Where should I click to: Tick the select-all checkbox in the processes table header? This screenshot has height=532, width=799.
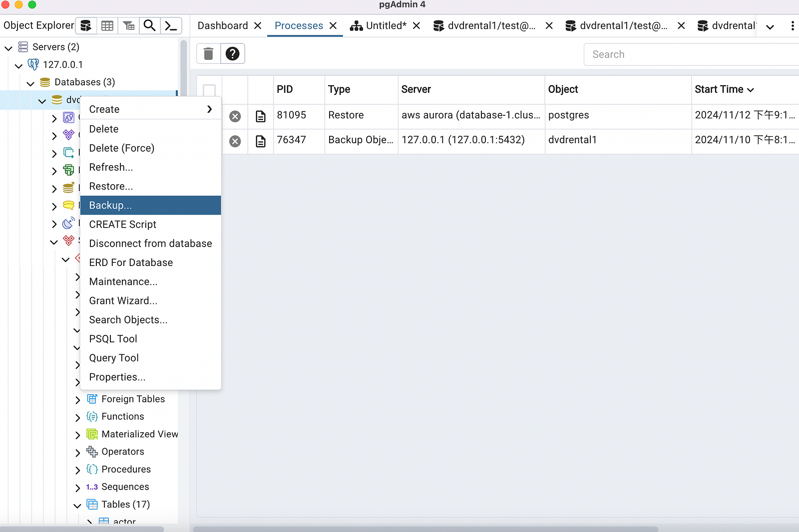tap(209, 90)
